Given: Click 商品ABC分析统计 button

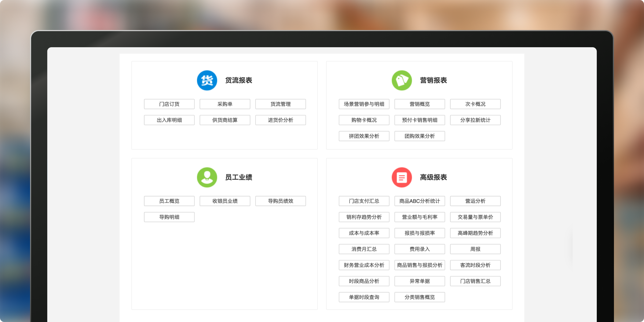Looking at the screenshot, I should click(x=420, y=201).
